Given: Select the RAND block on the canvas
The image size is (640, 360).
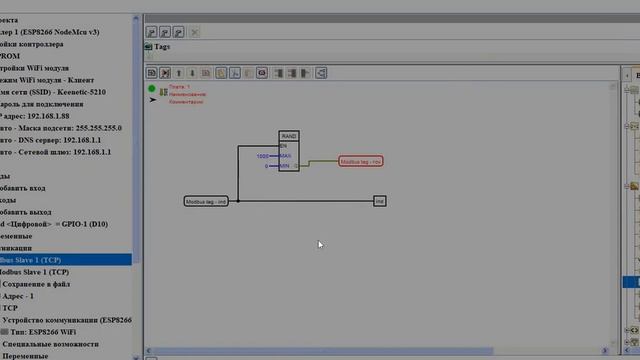Looking at the screenshot, I should point(289,151).
